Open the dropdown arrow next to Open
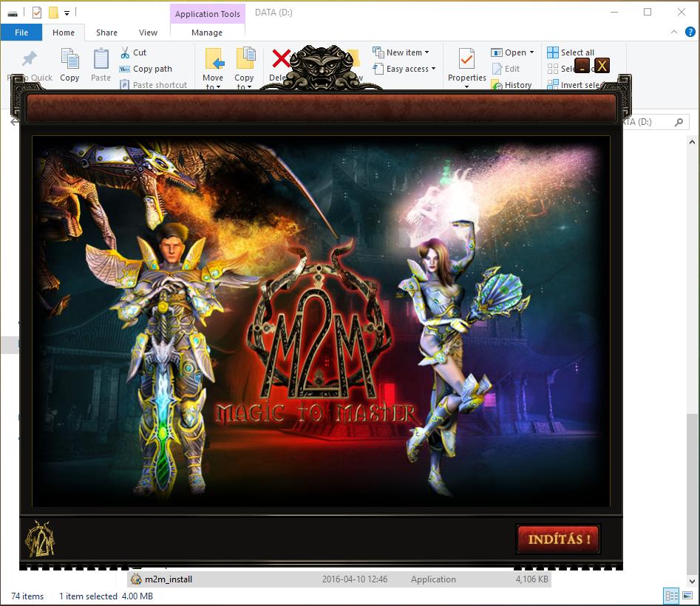This screenshot has height=606, width=700. point(531,52)
